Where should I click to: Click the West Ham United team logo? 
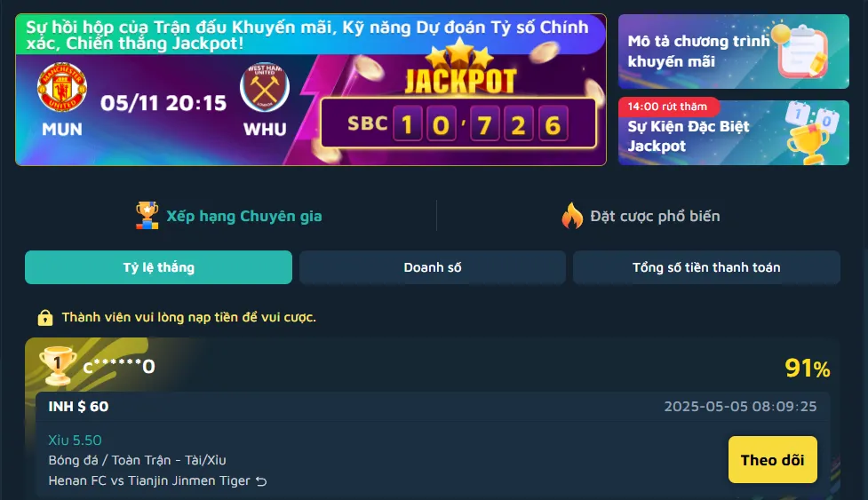click(x=265, y=87)
